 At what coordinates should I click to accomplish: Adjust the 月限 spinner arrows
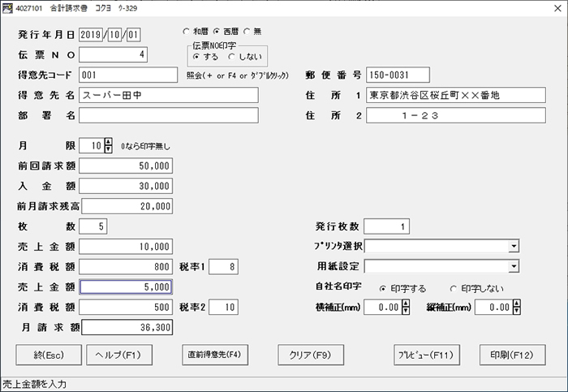(109, 146)
